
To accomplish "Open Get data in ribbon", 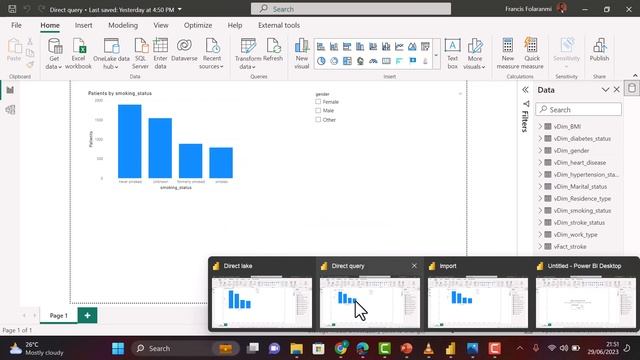I will click(x=54, y=53).
